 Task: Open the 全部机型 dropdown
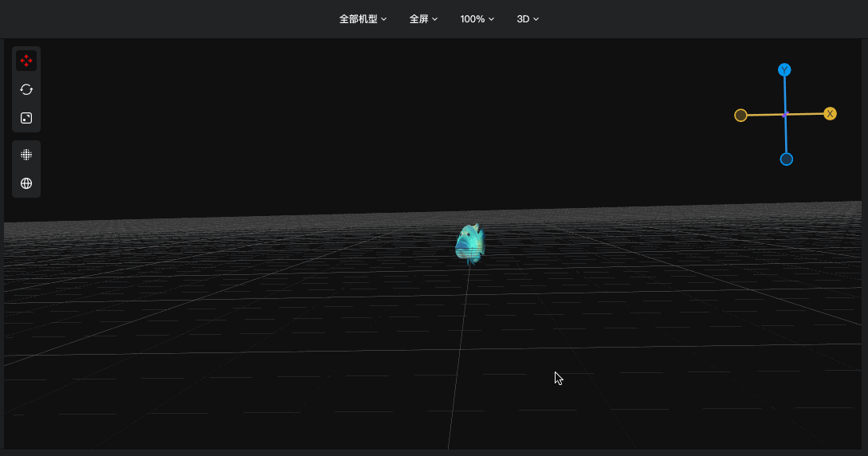[x=363, y=19]
